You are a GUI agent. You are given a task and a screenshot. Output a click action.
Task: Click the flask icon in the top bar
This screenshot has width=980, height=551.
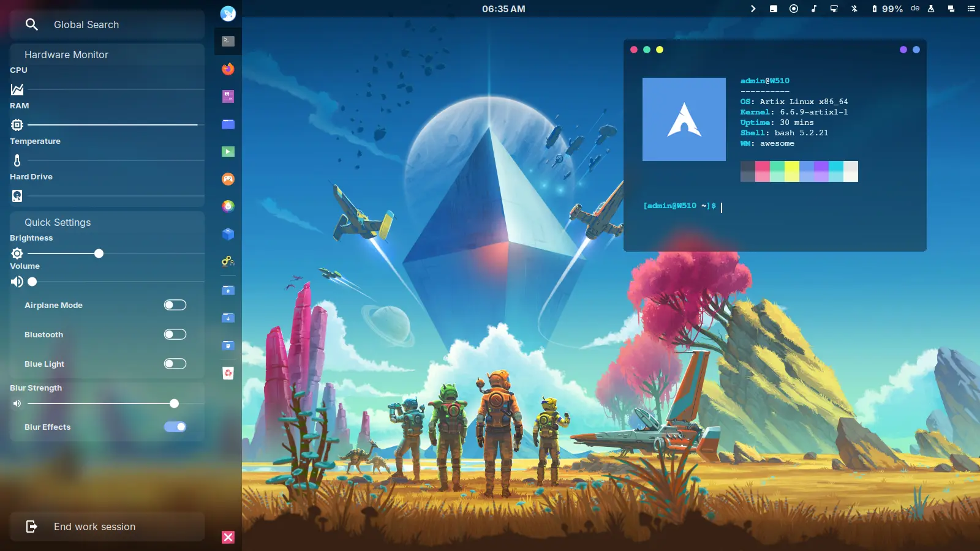(931, 9)
